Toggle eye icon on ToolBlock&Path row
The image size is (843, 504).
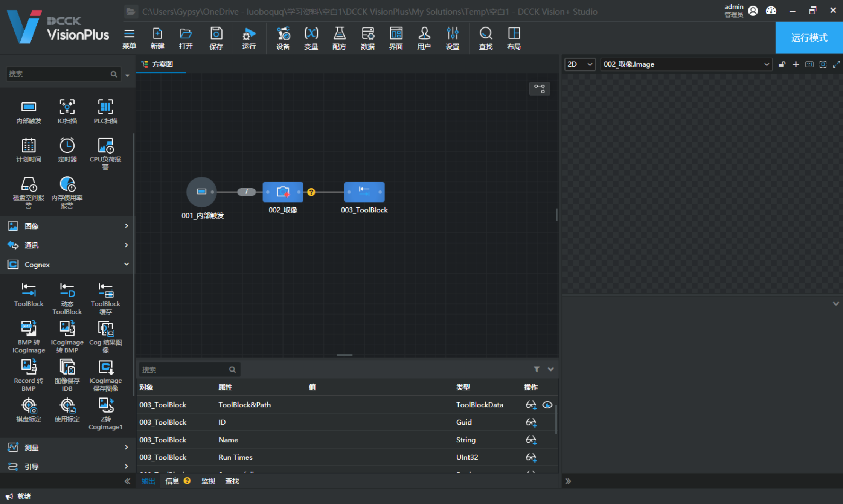547,405
